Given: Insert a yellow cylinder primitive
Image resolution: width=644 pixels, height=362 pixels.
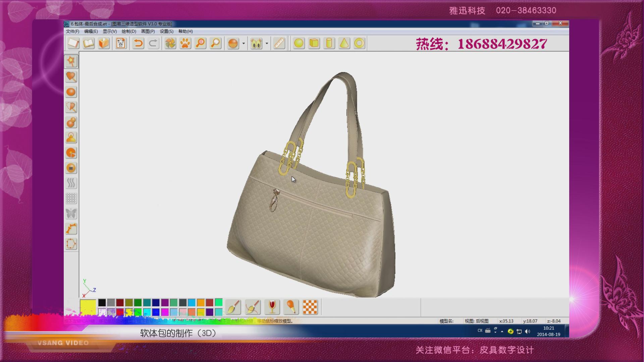Looking at the screenshot, I should point(329,43).
